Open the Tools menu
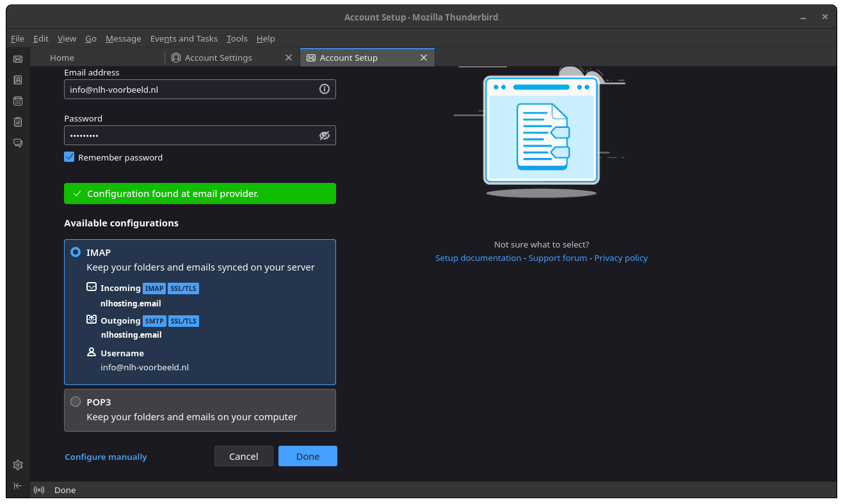The height and width of the screenshot is (504, 843). point(237,38)
